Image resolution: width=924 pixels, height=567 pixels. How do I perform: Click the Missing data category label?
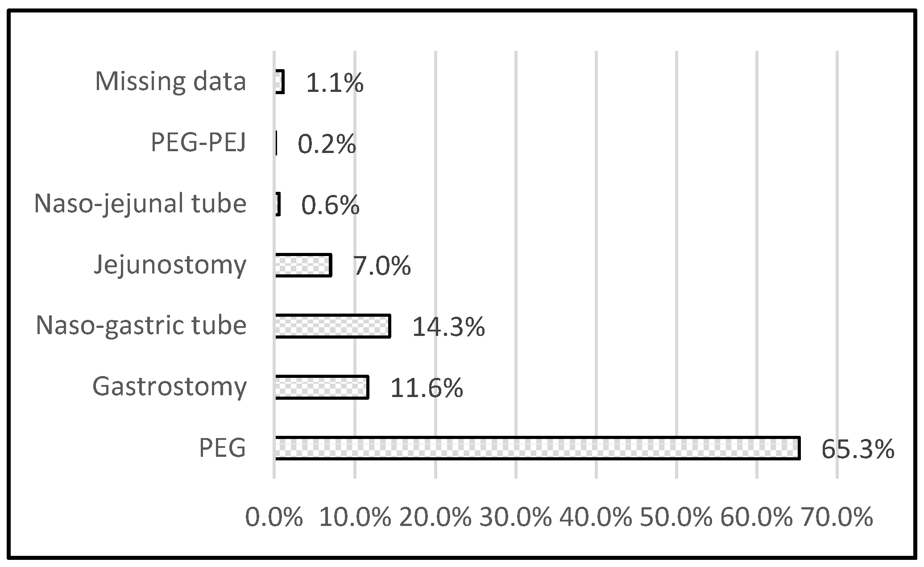pos(170,82)
